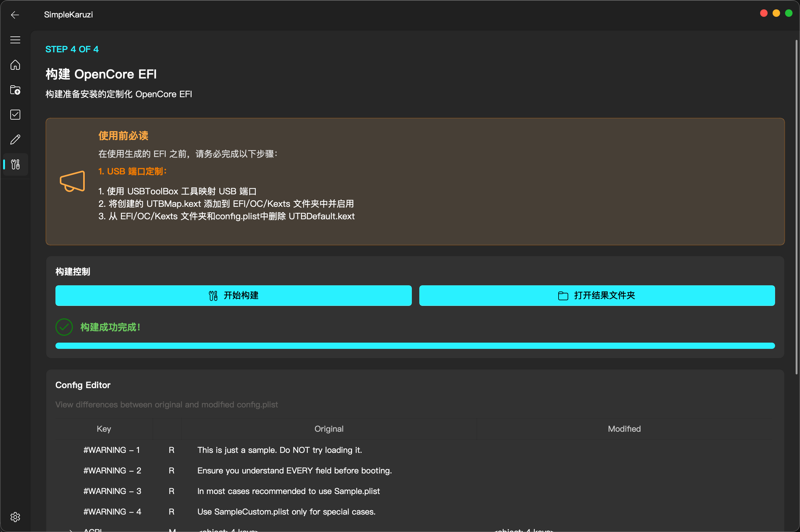800x532 pixels.
Task: Select the #WARNING – 2 row
Action: coord(112,471)
